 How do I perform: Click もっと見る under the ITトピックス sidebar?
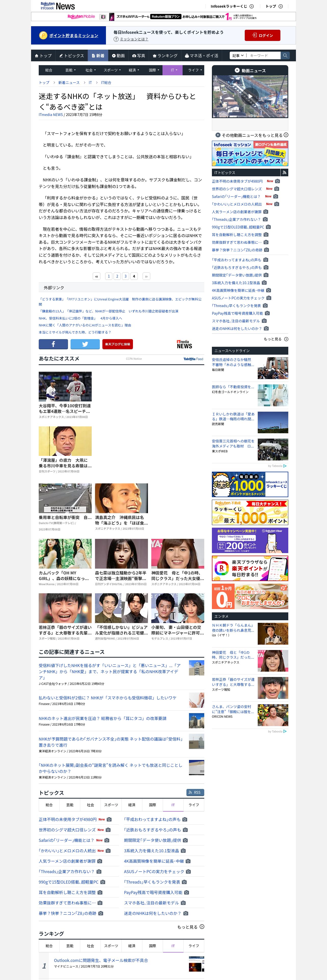tap(276, 339)
